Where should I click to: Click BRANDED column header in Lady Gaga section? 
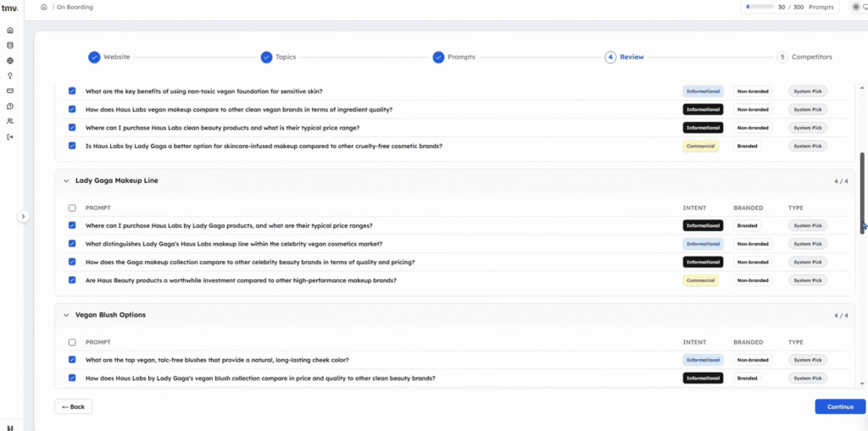pyautogui.click(x=748, y=208)
